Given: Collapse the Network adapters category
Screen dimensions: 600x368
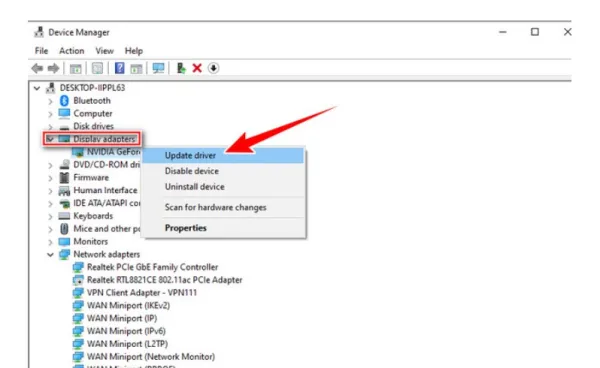Looking at the screenshot, I should 50,255.
